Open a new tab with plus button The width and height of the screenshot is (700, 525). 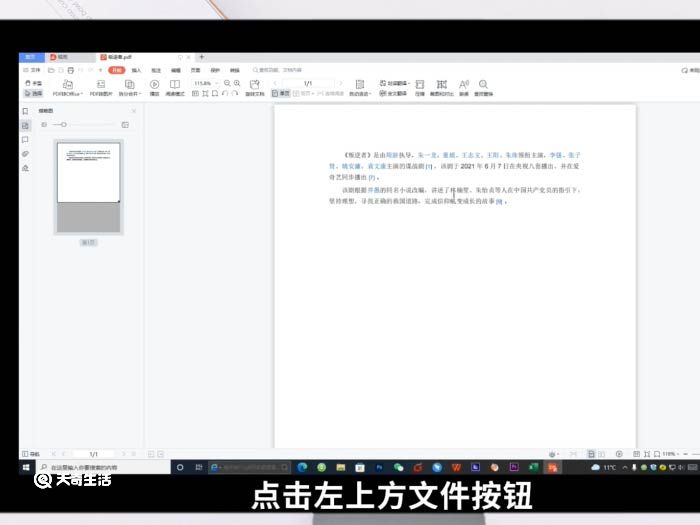(x=202, y=57)
